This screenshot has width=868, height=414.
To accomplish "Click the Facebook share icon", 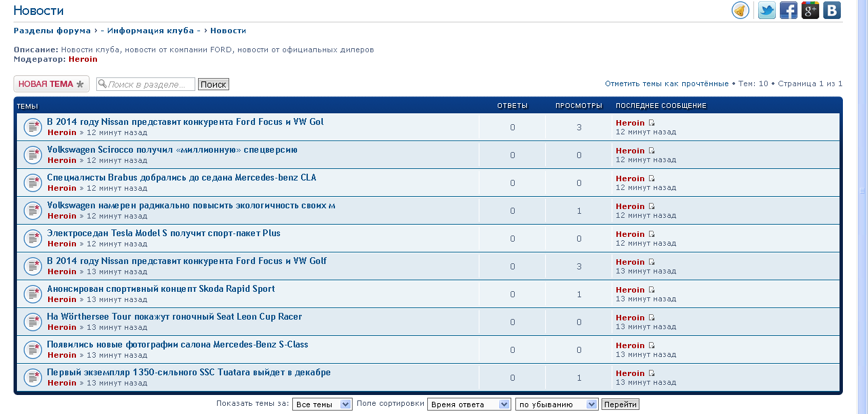I will (788, 10).
